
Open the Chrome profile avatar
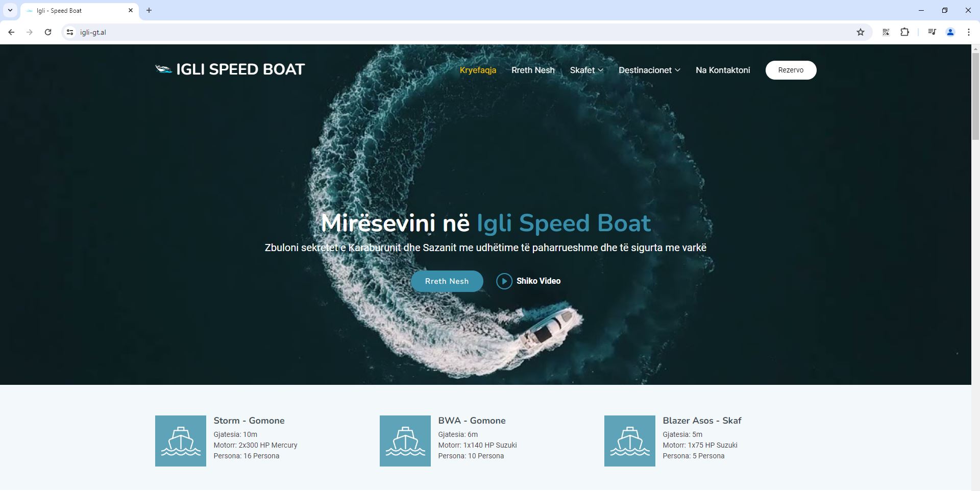coord(950,32)
